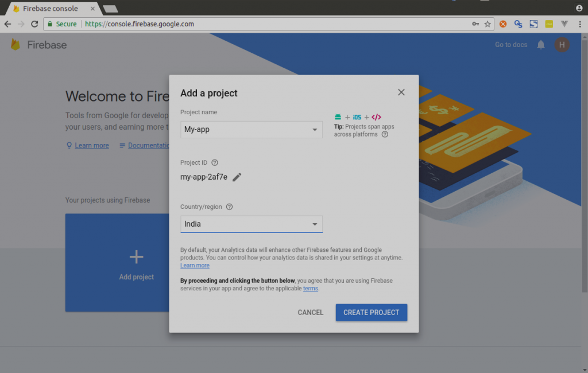Image resolution: width=588 pixels, height=373 pixels.
Task: Click the my-app-2af7e project ID text
Action: (204, 177)
